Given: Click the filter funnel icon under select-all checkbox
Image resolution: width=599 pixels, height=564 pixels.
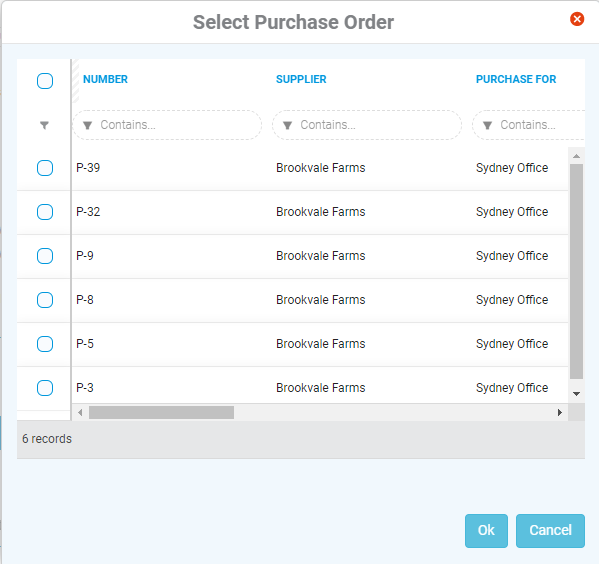Looking at the screenshot, I should pyautogui.click(x=44, y=125).
